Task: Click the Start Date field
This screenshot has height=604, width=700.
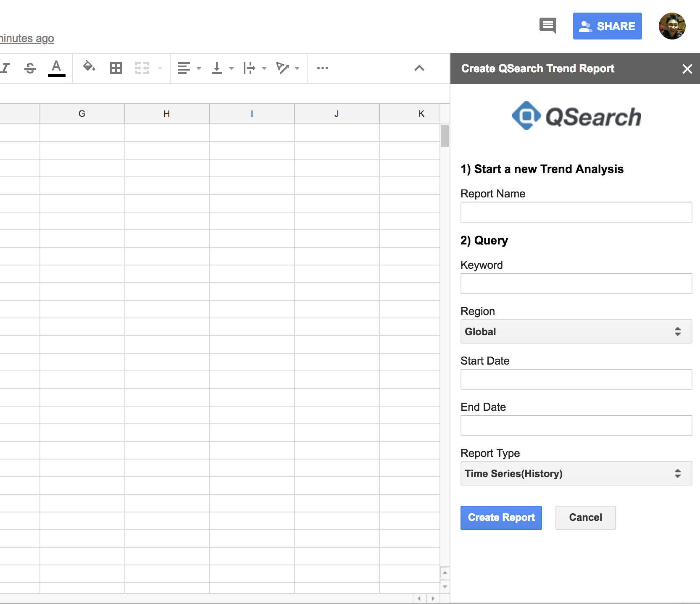Action: tap(576, 379)
